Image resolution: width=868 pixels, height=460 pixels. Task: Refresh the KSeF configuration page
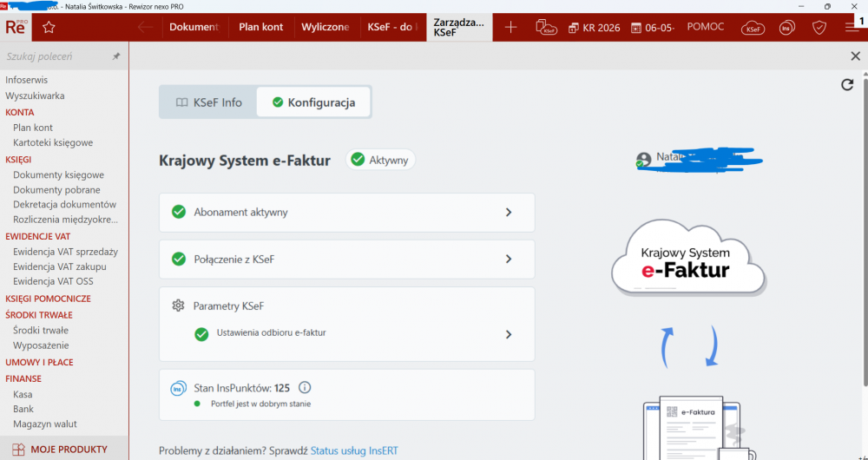(847, 85)
